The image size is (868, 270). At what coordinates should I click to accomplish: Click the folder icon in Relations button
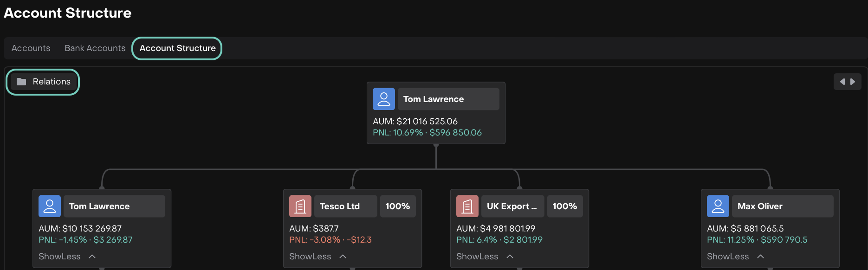[x=21, y=82]
